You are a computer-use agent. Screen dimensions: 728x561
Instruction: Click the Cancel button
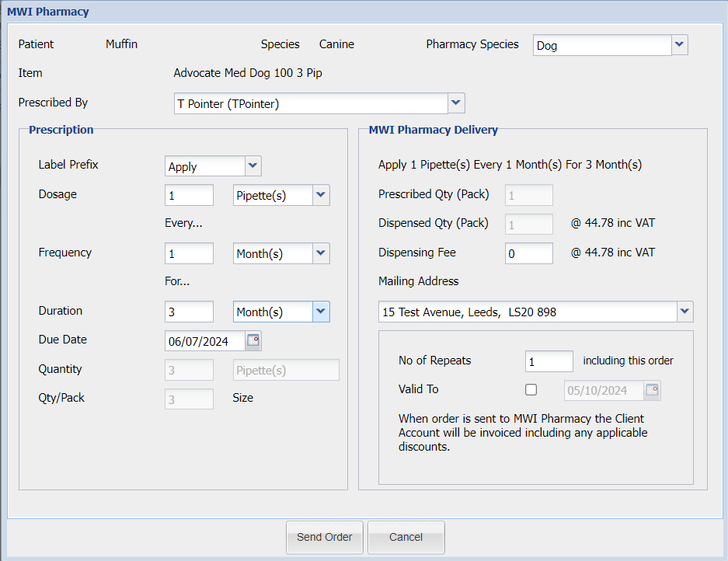pyautogui.click(x=406, y=538)
